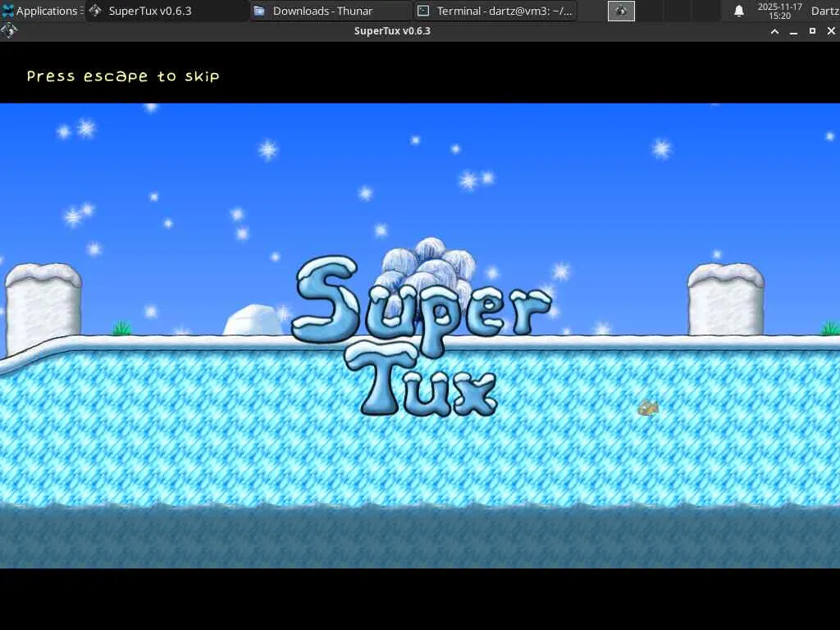The width and height of the screenshot is (840, 630).
Task: Click the SuperTux icon in taskbar
Action: pos(95,11)
